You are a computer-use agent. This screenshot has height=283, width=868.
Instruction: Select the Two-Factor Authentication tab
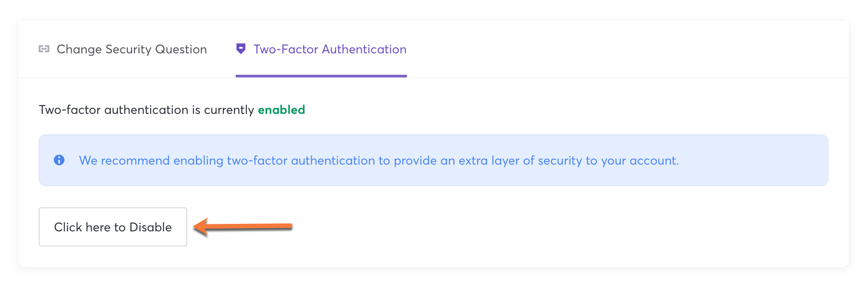click(330, 49)
